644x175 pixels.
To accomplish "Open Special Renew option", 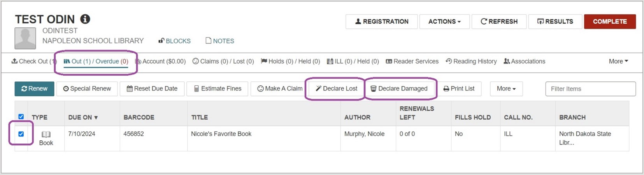I will point(87,88).
